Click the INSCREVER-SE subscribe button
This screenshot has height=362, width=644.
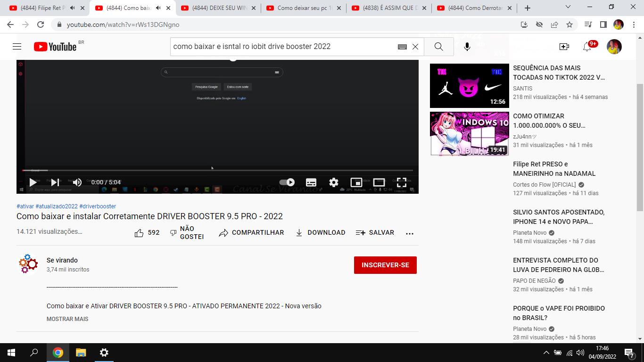(x=385, y=265)
